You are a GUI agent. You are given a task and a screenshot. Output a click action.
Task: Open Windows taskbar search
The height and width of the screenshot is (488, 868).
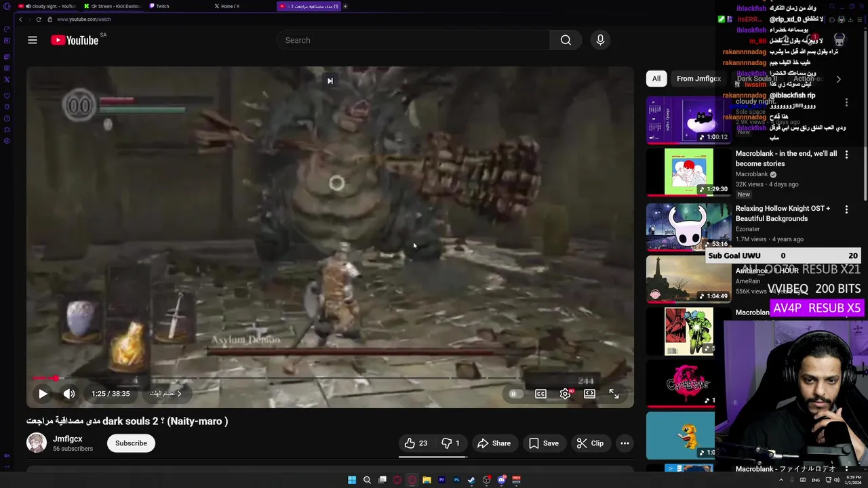367,480
